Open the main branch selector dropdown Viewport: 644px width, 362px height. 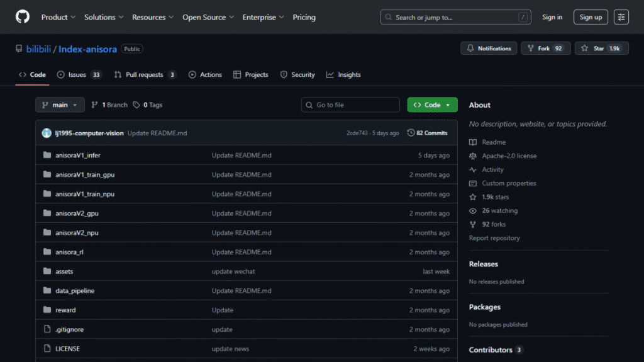click(x=60, y=105)
